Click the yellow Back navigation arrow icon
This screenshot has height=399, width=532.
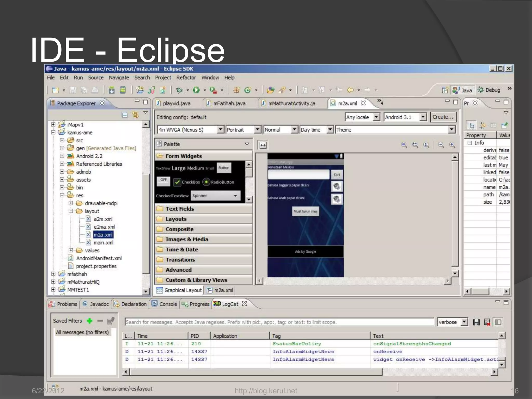point(350,90)
